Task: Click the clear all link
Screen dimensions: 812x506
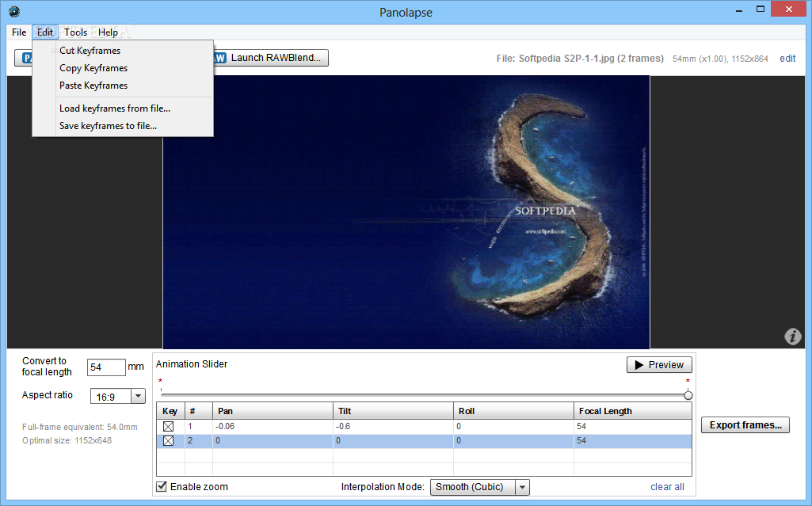Action: (x=667, y=487)
